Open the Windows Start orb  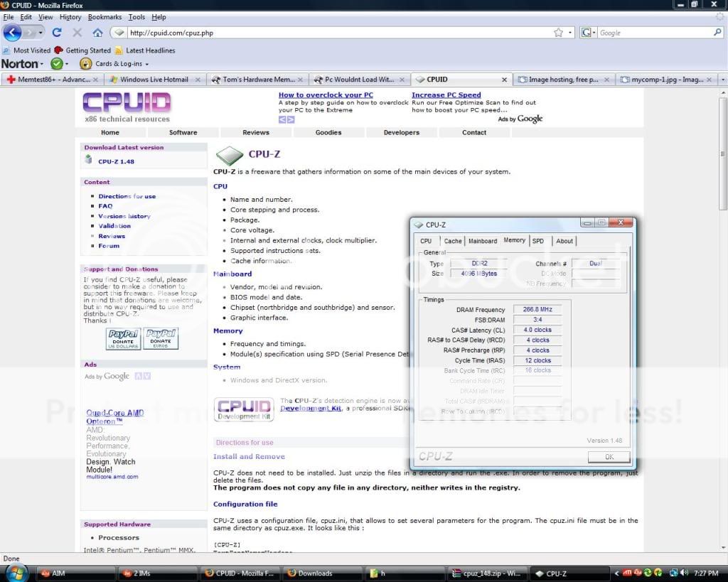[x=16, y=573]
